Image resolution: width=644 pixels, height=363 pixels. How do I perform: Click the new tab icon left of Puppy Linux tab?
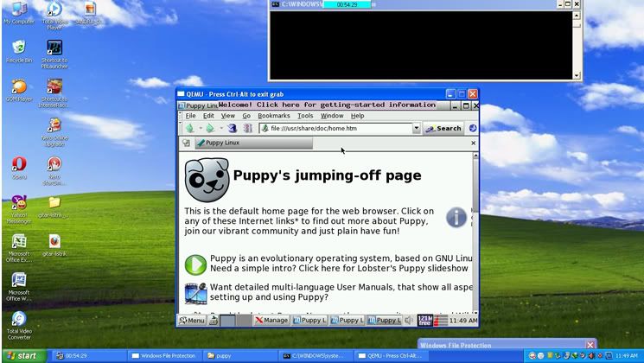(x=186, y=143)
